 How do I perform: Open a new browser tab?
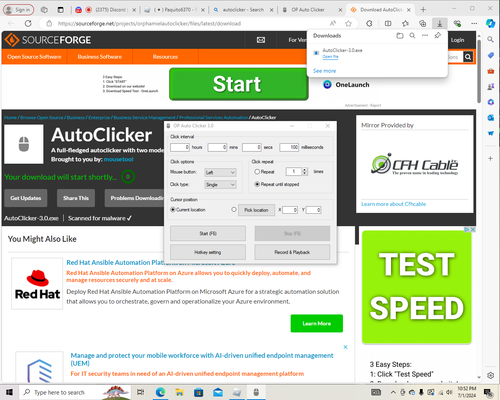[423, 10]
